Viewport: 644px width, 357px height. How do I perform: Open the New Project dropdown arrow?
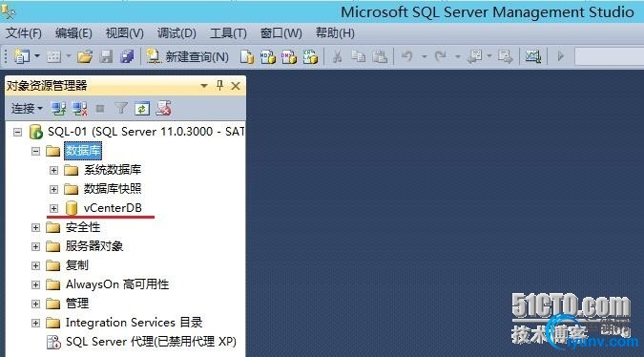pos(36,55)
